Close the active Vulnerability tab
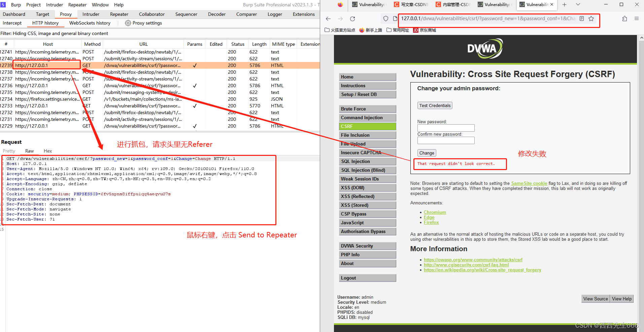The image size is (644, 332). (x=552, y=4)
